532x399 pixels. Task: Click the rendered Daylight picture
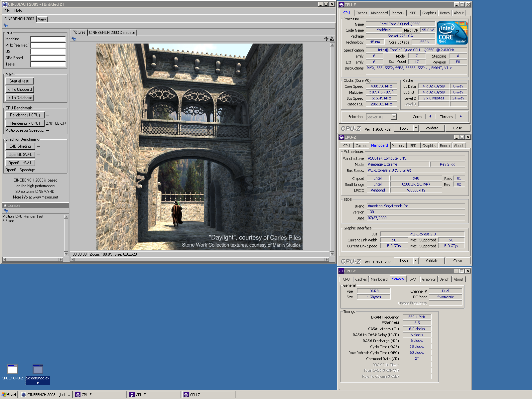(x=199, y=147)
